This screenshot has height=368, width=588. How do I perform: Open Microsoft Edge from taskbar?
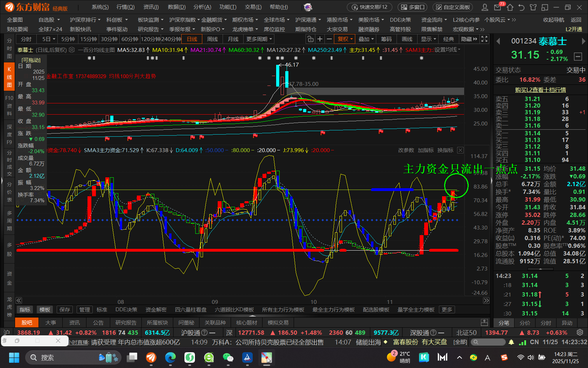170,357
